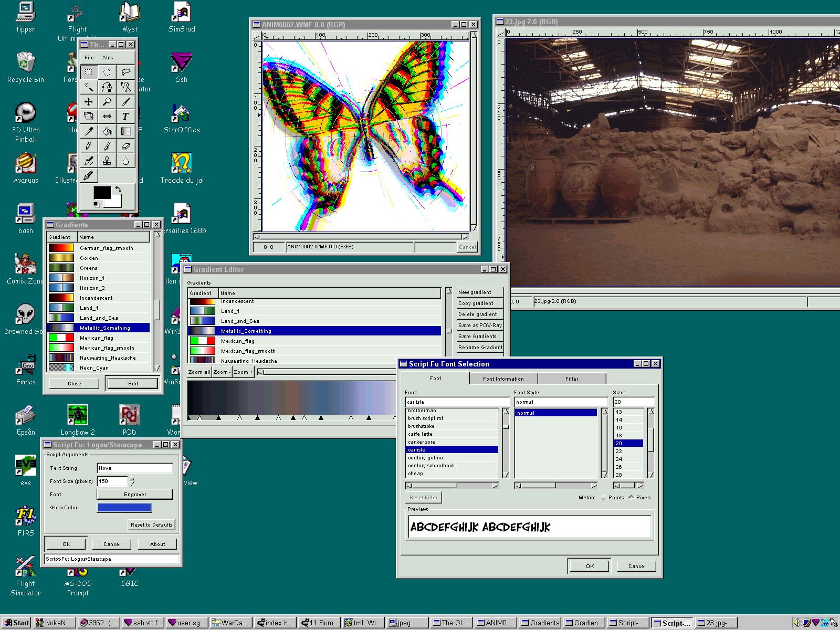Select the Flip tool
This screenshot has width=840, height=630.
(107, 116)
